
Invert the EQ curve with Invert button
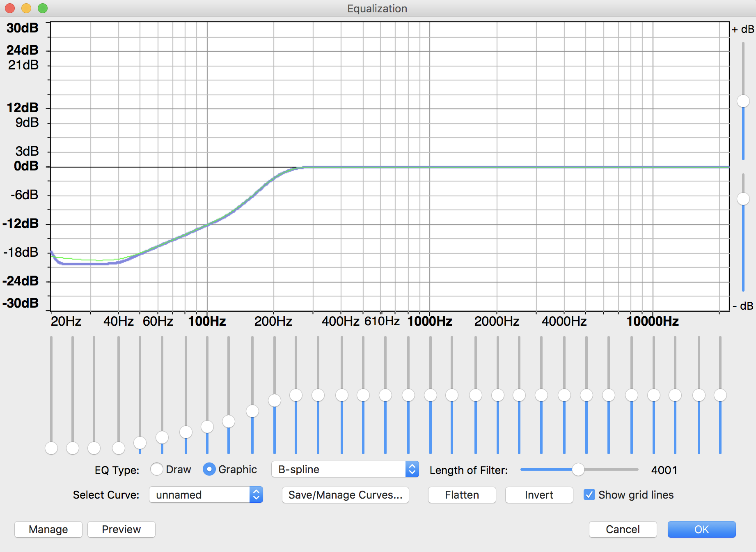coord(538,494)
